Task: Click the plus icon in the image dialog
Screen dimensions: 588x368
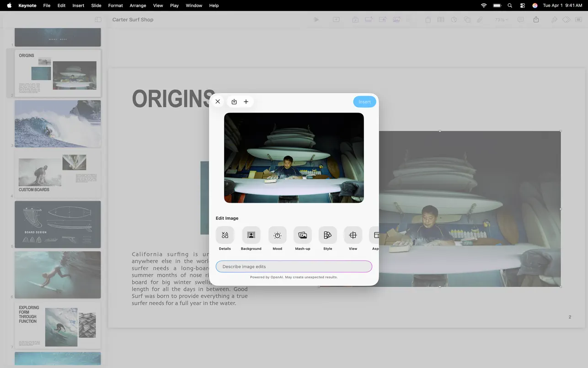Action: coord(246,102)
